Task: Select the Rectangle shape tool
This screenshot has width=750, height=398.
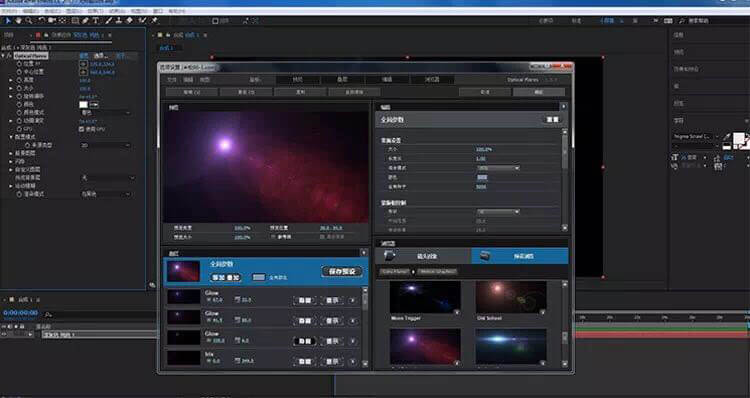Action: 75,21
